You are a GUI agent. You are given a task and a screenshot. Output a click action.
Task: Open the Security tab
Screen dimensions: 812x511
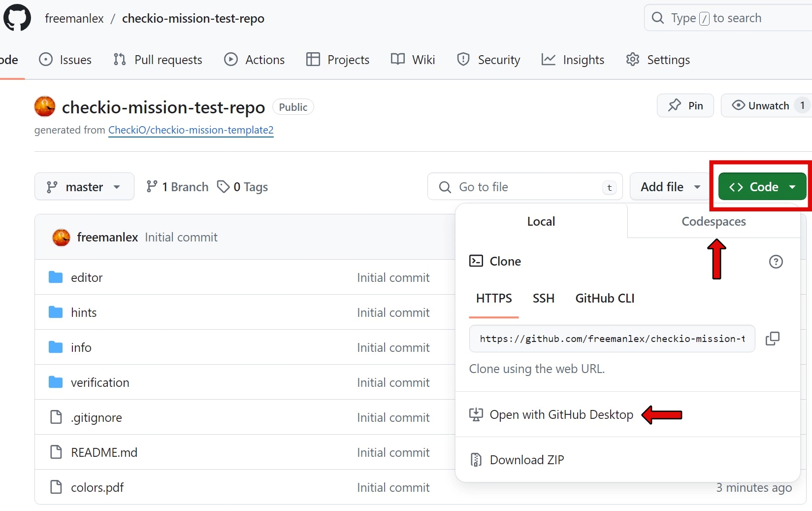click(x=488, y=60)
